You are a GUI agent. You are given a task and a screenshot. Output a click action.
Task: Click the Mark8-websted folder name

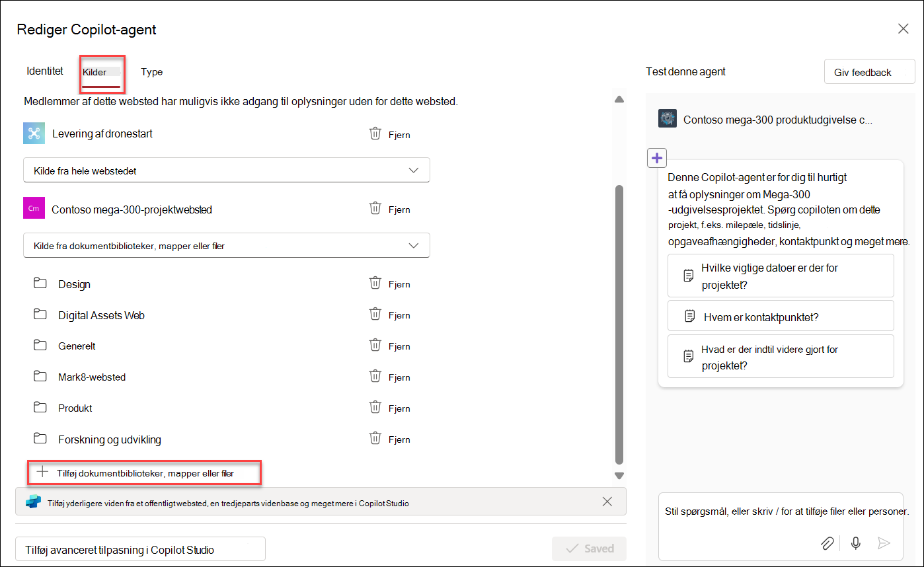pos(92,377)
